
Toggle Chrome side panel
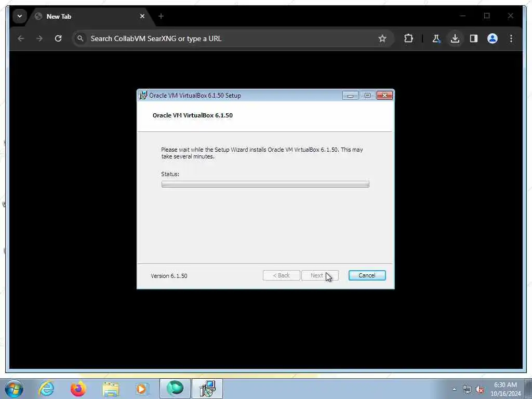point(474,38)
